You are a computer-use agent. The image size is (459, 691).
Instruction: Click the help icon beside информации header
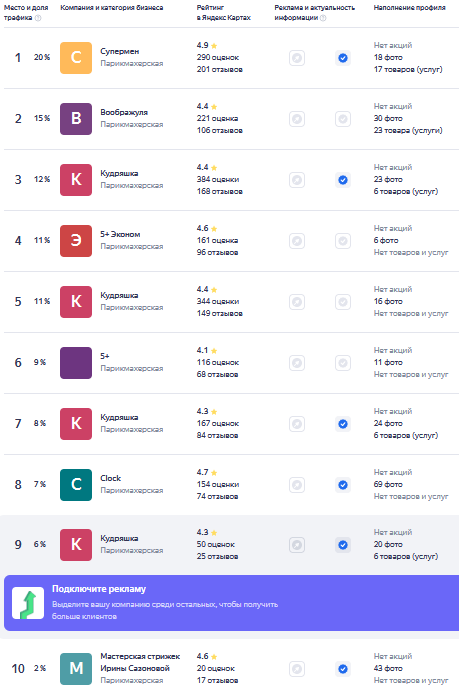323,18
